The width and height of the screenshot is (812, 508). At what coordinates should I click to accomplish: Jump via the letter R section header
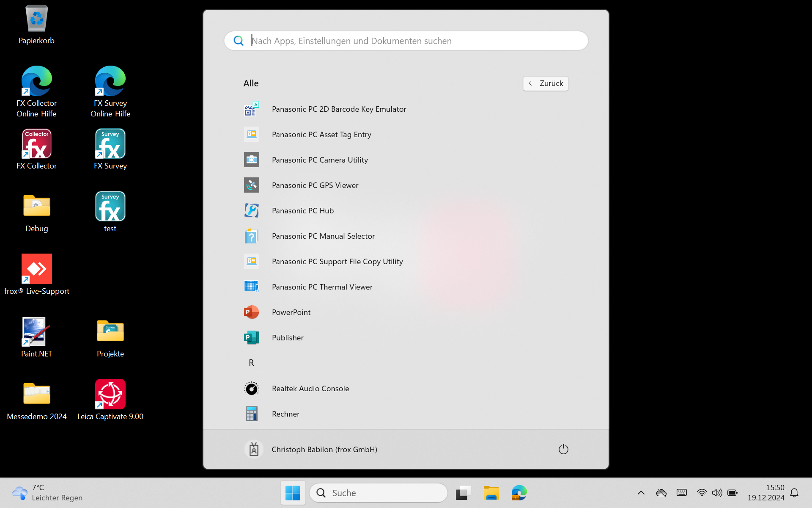251,363
